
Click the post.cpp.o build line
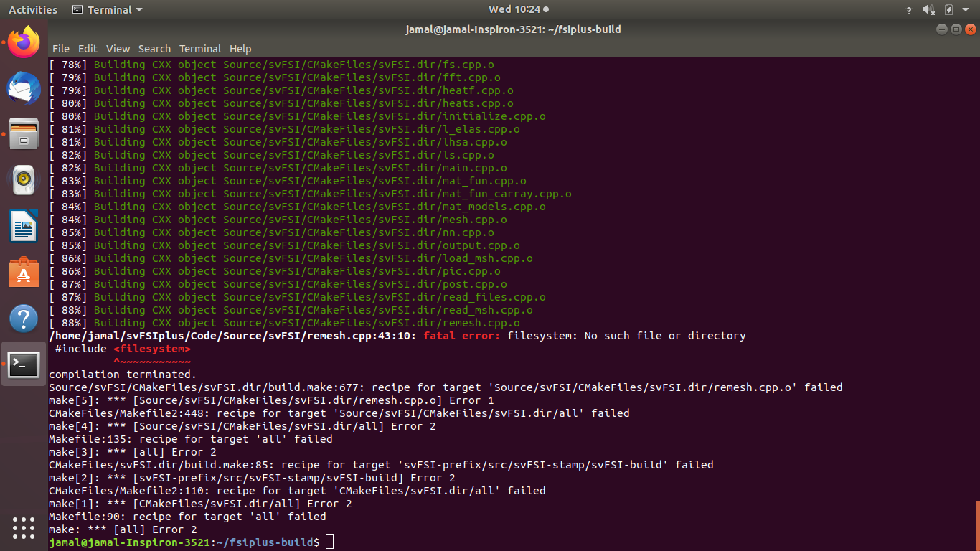[278, 284]
